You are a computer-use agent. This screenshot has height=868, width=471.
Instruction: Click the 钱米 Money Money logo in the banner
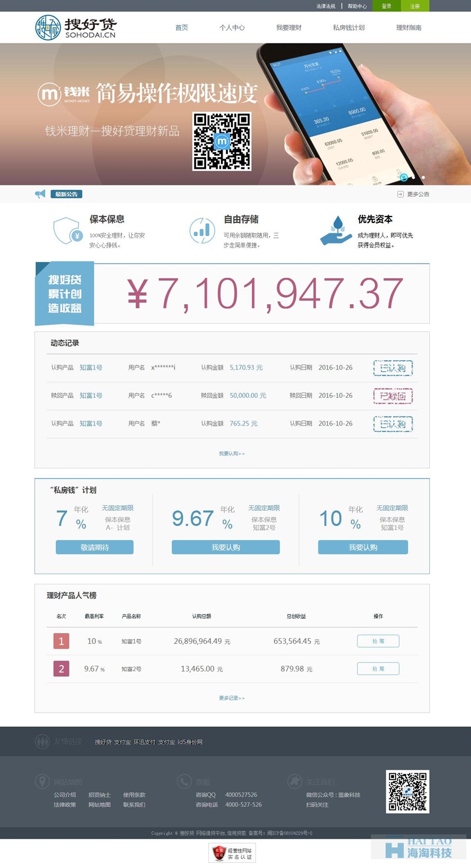[64, 94]
